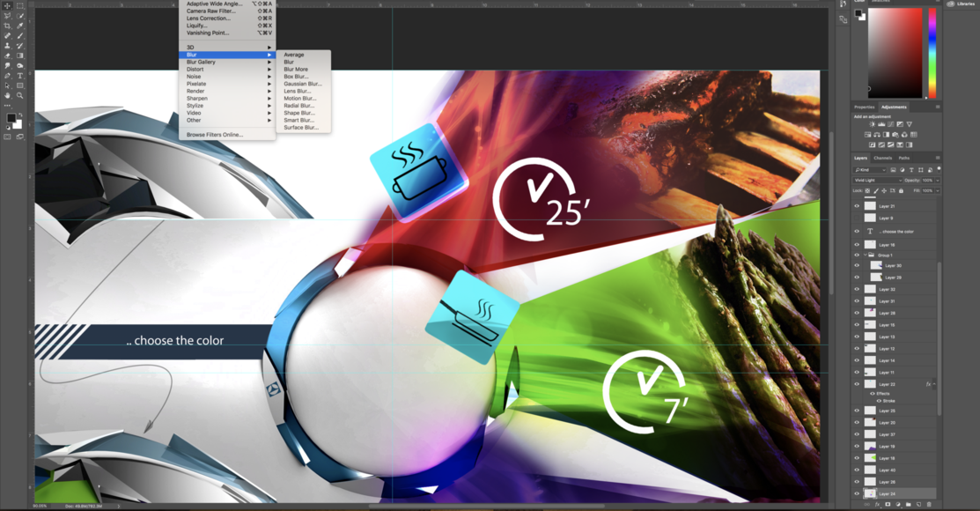The height and width of the screenshot is (511, 980).
Task: Select the Crop tool
Action: pyautogui.click(x=8, y=26)
